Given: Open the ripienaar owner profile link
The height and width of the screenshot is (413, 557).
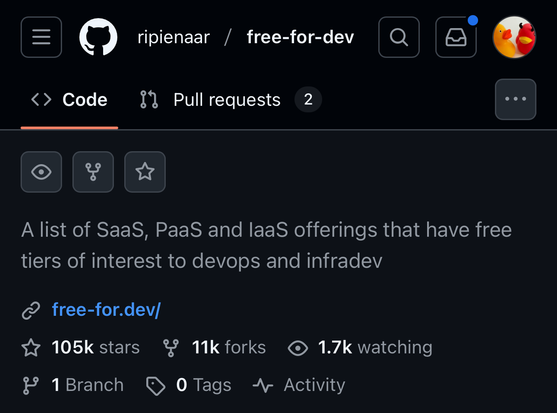Looking at the screenshot, I should click(174, 37).
